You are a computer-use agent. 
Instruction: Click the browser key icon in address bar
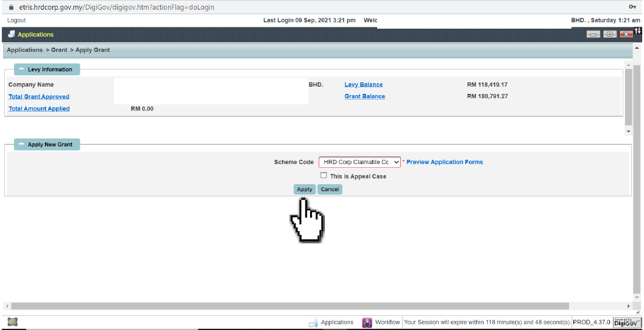(632, 7)
